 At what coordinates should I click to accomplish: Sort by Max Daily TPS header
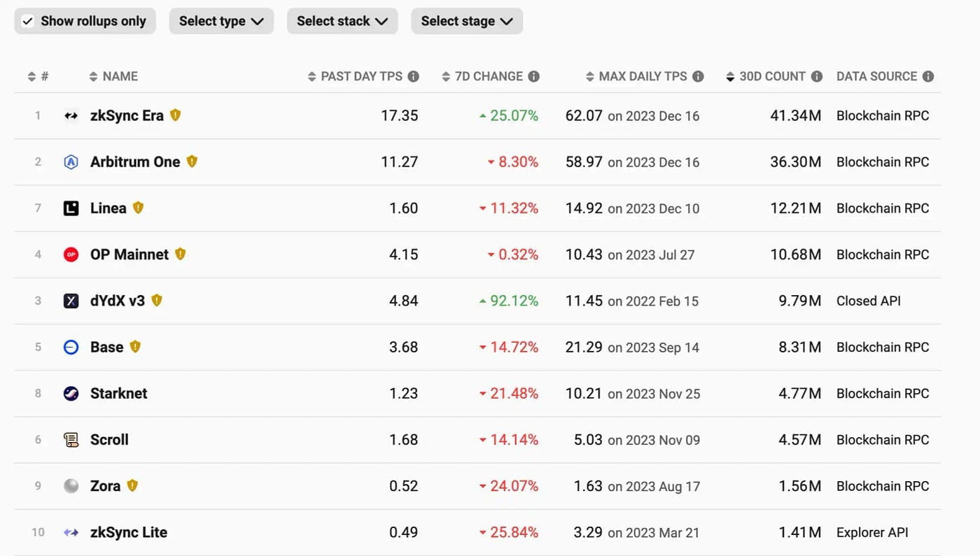click(642, 77)
